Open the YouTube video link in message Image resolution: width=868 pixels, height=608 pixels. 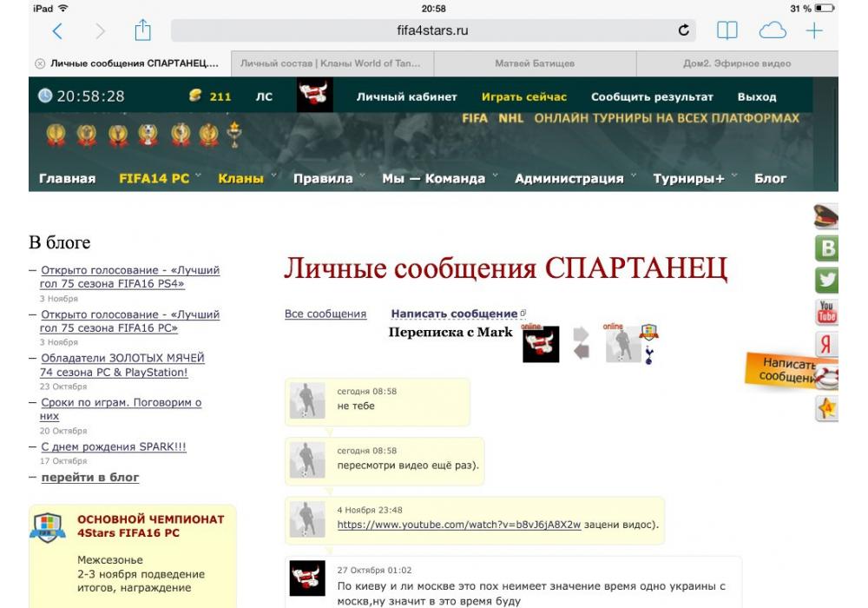pyautogui.click(x=458, y=525)
